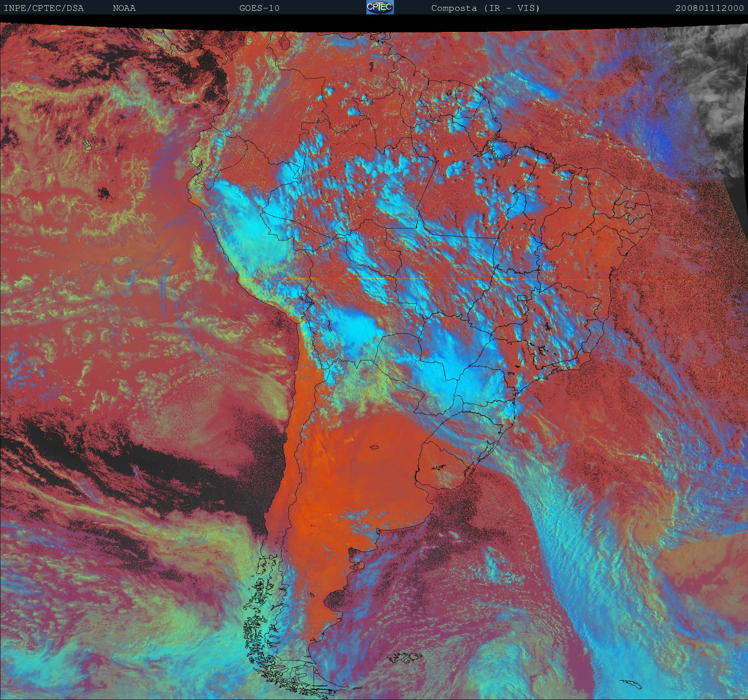
Task: Click the "GOES-10" satellite label
Action: point(259,8)
